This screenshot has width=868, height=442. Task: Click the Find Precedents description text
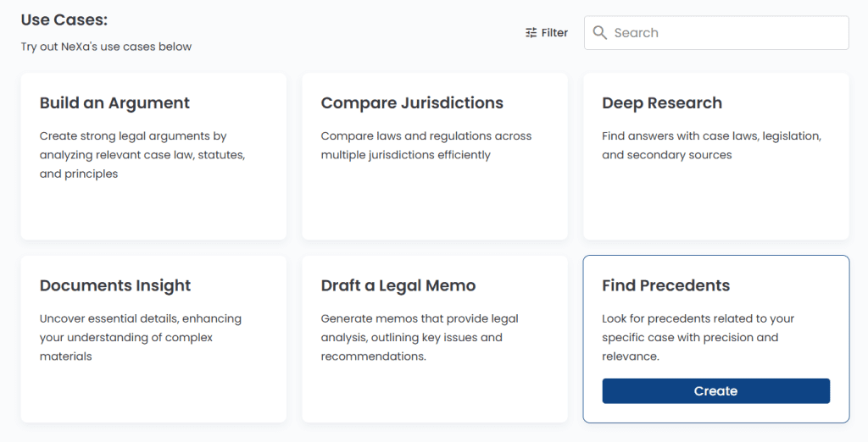pos(698,338)
